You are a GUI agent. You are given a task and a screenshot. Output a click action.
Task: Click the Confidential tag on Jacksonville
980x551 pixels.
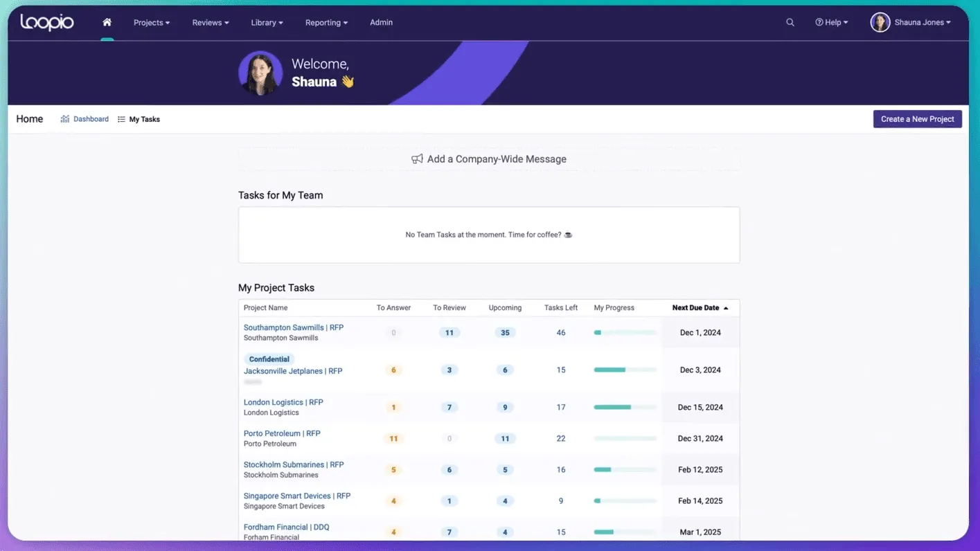coord(269,359)
